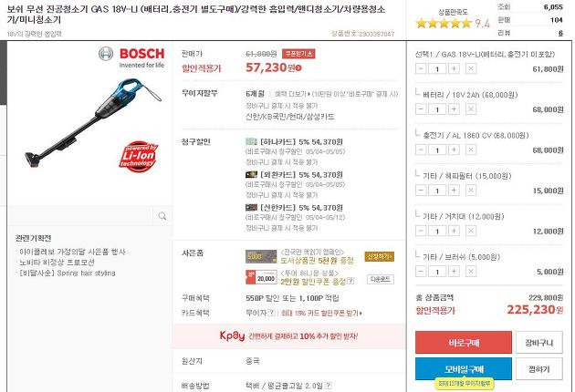Click the magnifier icon under product image
This screenshot has width=575, height=392.
(162, 216)
